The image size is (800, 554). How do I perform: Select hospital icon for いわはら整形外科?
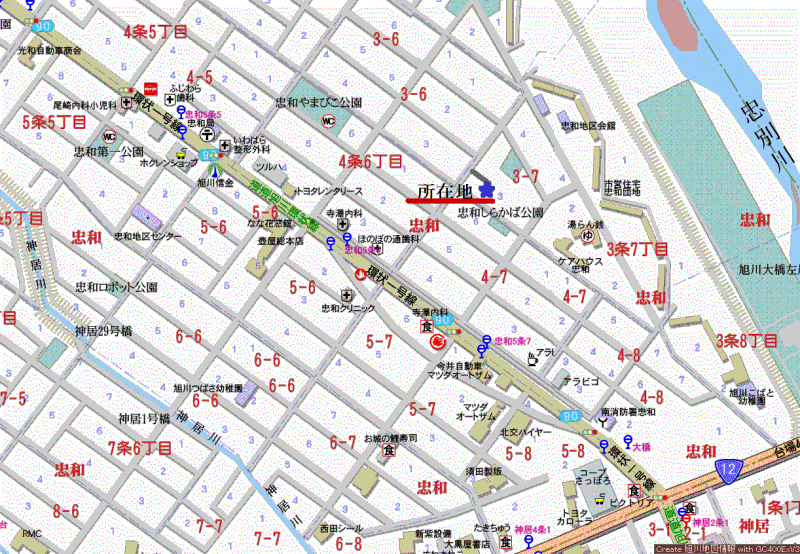225,145
